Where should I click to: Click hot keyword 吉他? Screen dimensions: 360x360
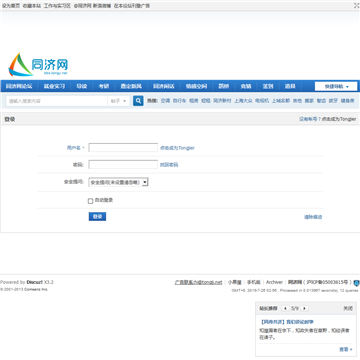pos(297,101)
